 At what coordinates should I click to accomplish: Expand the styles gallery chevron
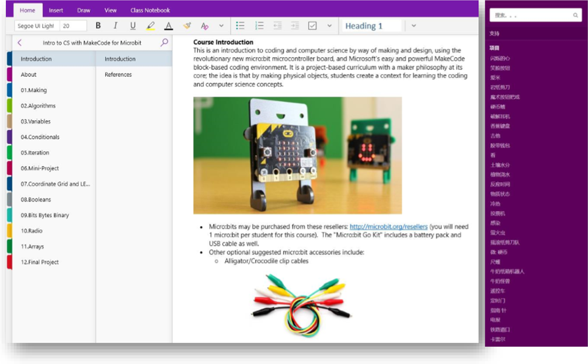tap(414, 26)
